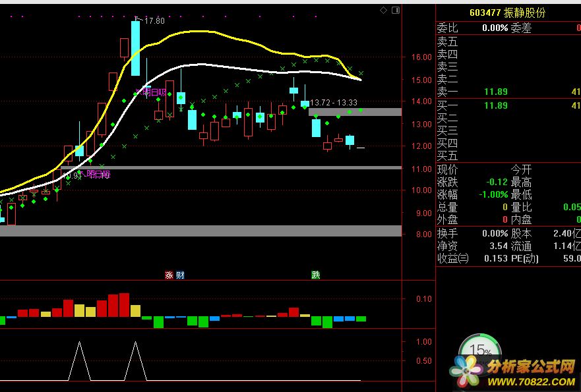The image size is (581, 392).
Task: Click the second white signal spike in bottom panel
Action: coord(135,361)
